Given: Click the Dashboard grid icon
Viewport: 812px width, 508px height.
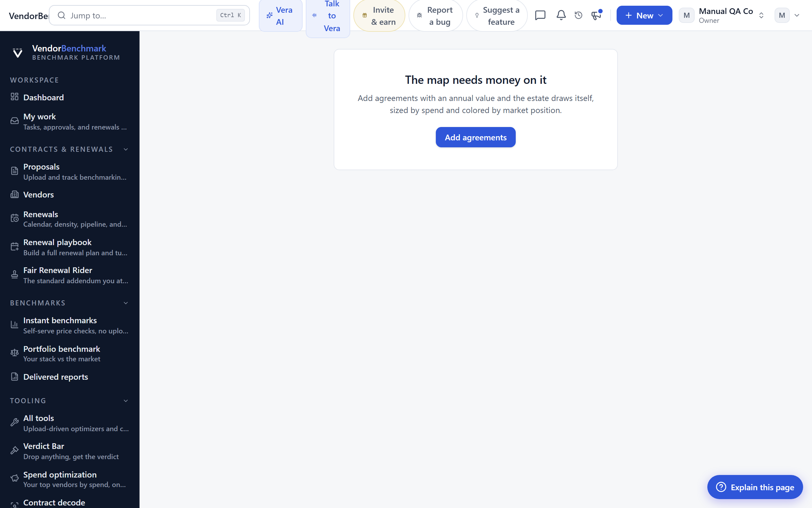Looking at the screenshot, I should click(14, 97).
